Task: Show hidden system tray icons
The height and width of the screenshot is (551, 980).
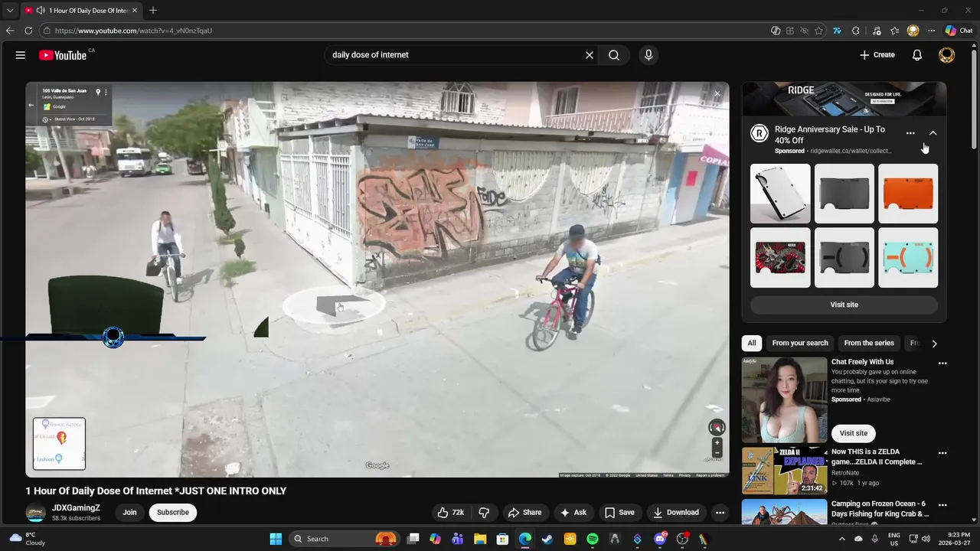Action: [842, 539]
